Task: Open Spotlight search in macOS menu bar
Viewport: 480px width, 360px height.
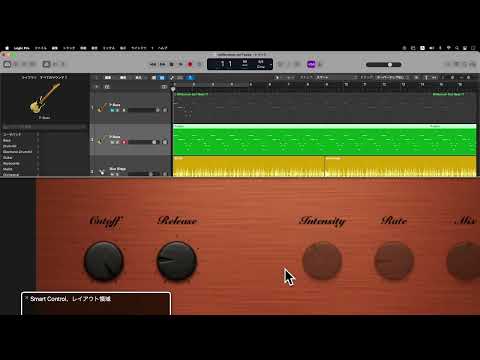Action: click(457, 48)
